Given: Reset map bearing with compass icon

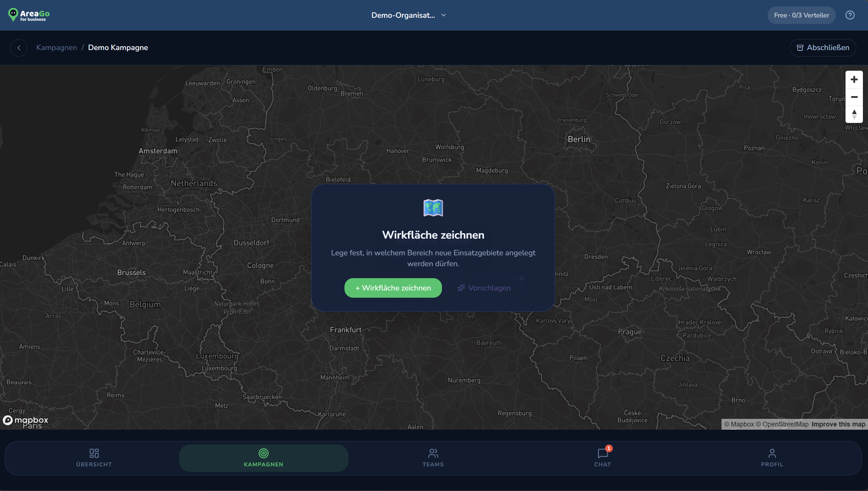Looking at the screenshot, I should coord(854,114).
